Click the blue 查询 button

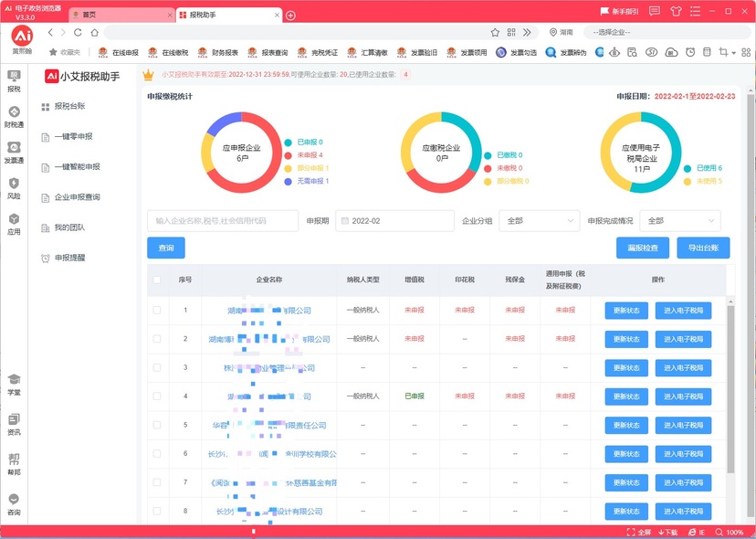(x=166, y=248)
